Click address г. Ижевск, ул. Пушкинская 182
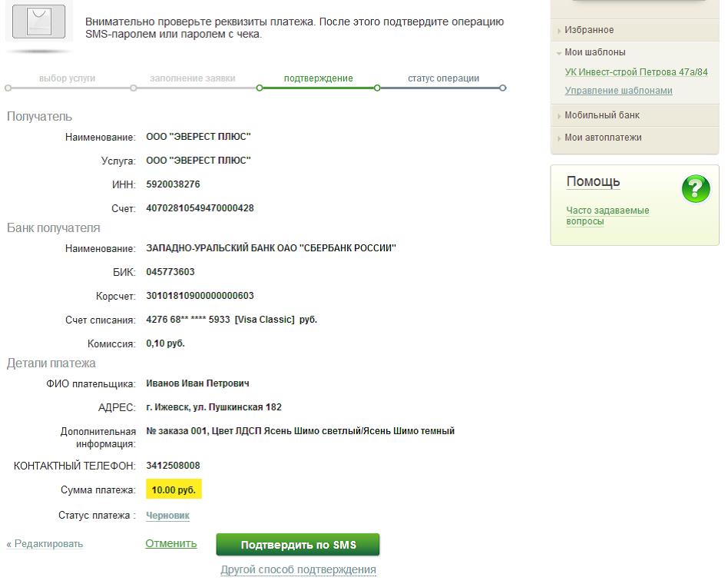 (x=213, y=407)
